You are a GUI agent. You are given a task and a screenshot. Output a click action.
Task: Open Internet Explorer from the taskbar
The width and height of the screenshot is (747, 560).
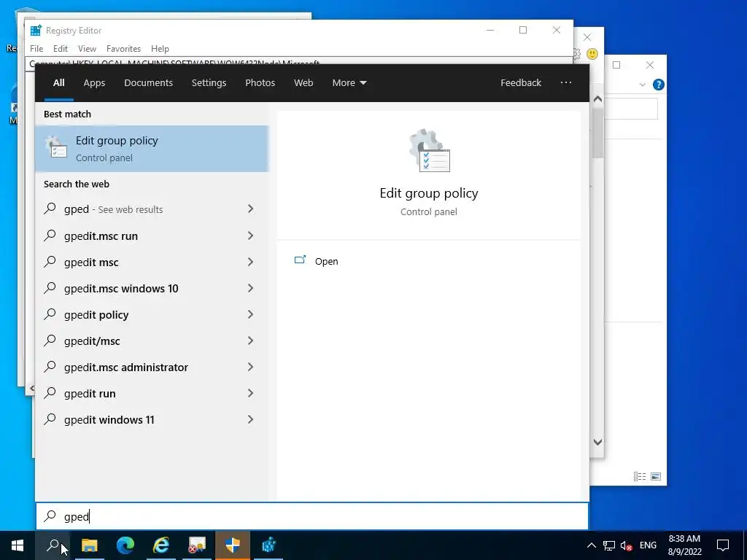coord(161,545)
